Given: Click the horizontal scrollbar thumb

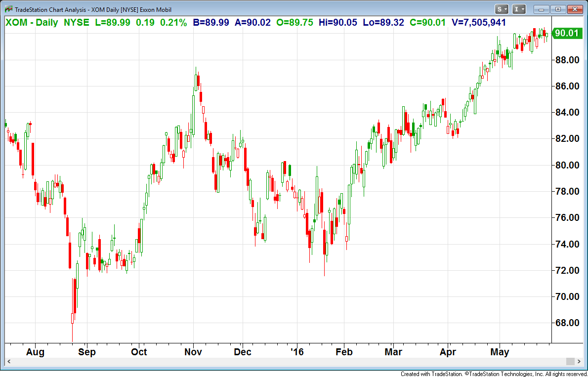Looking at the screenshot, I should point(570,362).
